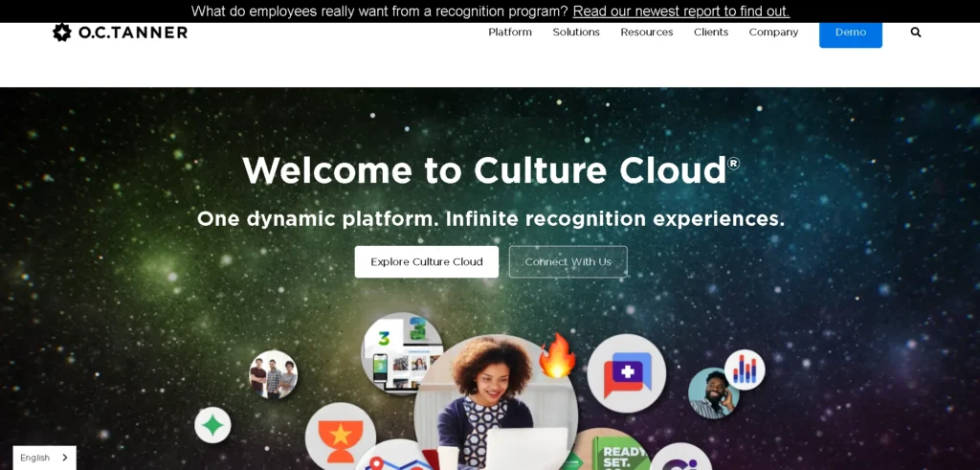Click the O.C. Tanner logo
The image size is (980, 470).
(x=120, y=33)
